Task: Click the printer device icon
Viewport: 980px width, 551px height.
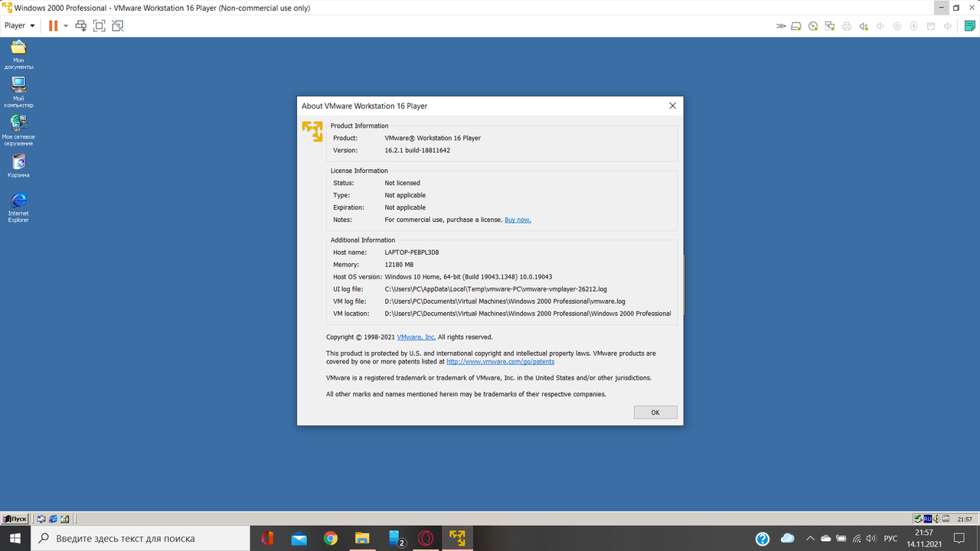Action: point(847,26)
